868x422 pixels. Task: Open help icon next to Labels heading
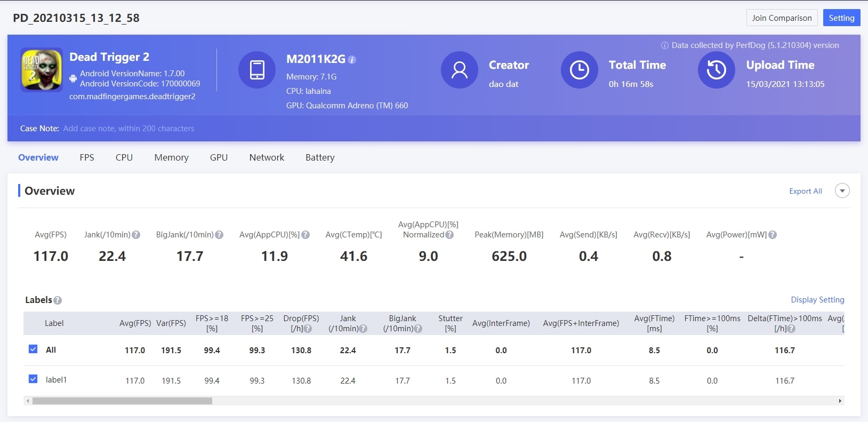(58, 300)
